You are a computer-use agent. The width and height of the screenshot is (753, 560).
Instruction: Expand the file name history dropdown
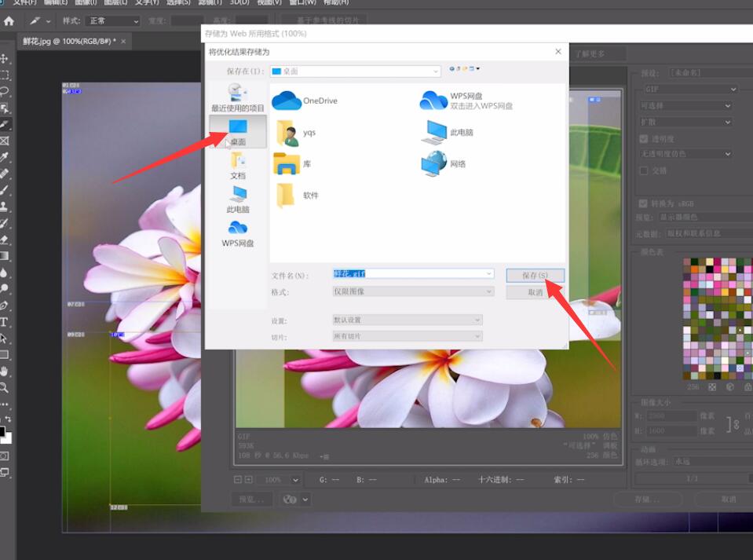489,274
